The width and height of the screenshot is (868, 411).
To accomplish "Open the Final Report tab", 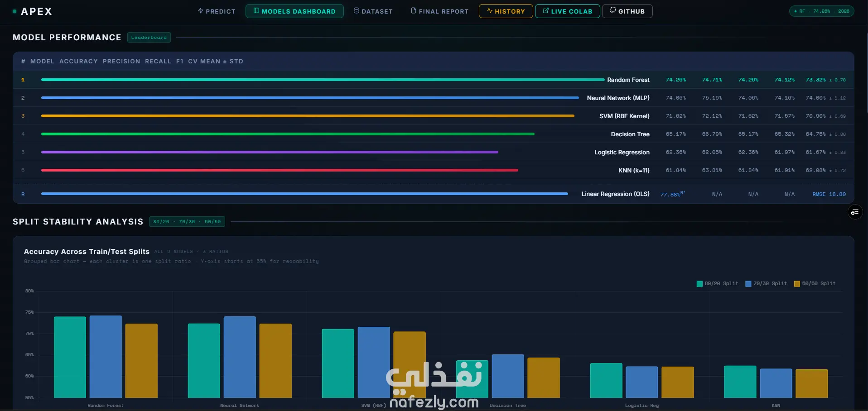I will pyautogui.click(x=439, y=11).
